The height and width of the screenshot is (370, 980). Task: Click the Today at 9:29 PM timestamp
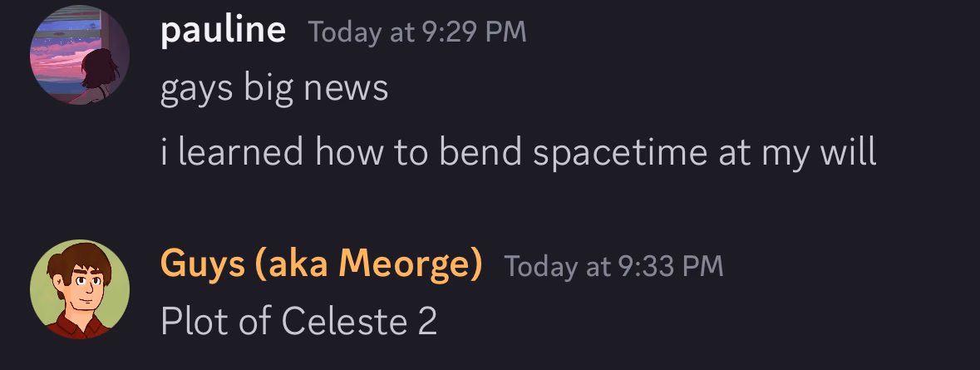(x=417, y=32)
